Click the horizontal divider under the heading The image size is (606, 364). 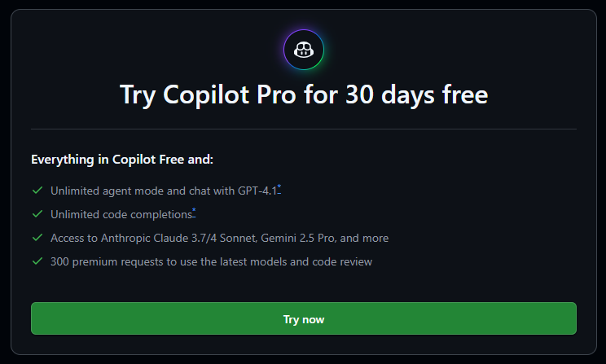pos(303,129)
